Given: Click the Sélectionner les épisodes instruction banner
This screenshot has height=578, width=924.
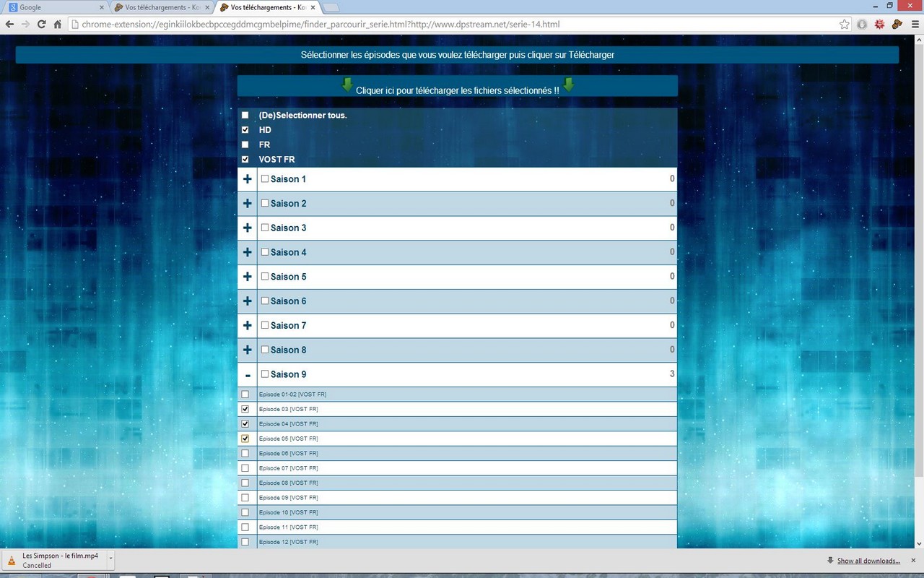Looking at the screenshot, I should pos(458,55).
